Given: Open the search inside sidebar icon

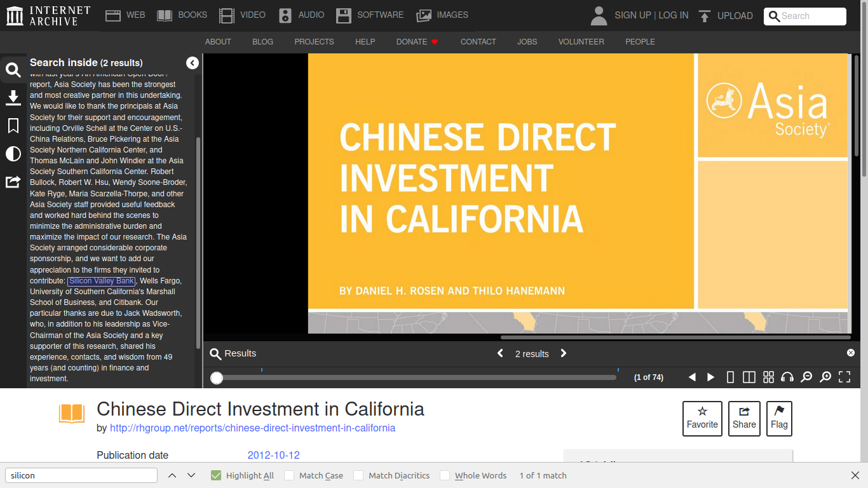Looking at the screenshot, I should coord(13,70).
